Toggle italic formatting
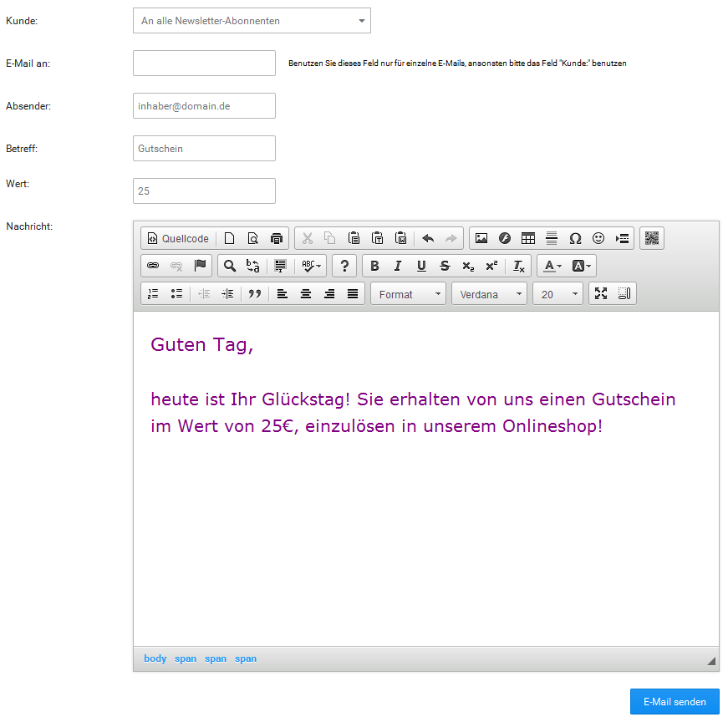 (398, 266)
